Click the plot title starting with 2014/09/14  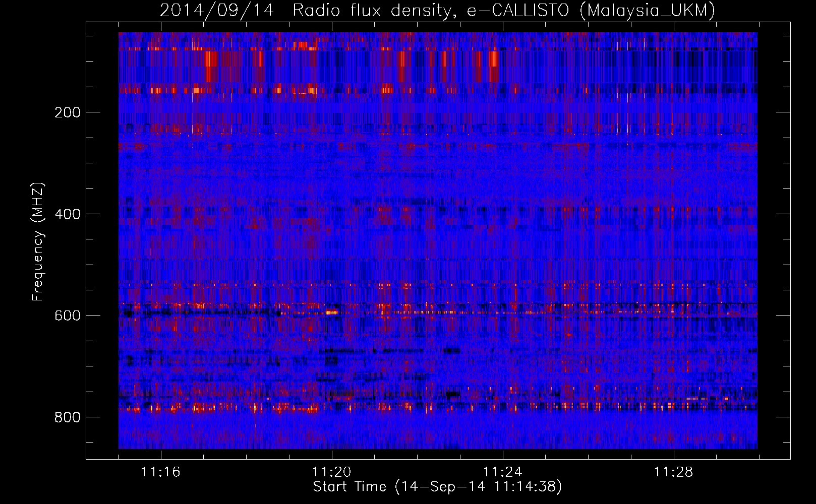pos(437,10)
